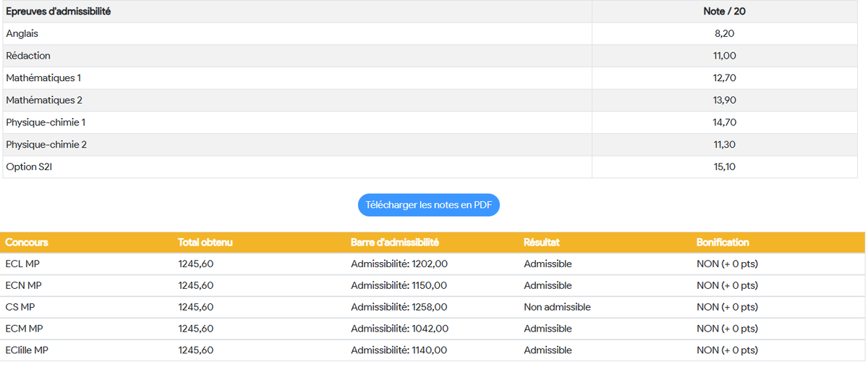Click the Non admissible result for CS MP
The width and height of the screenshot is (868, 370).
pyautogui.click(x=557, y=307)
